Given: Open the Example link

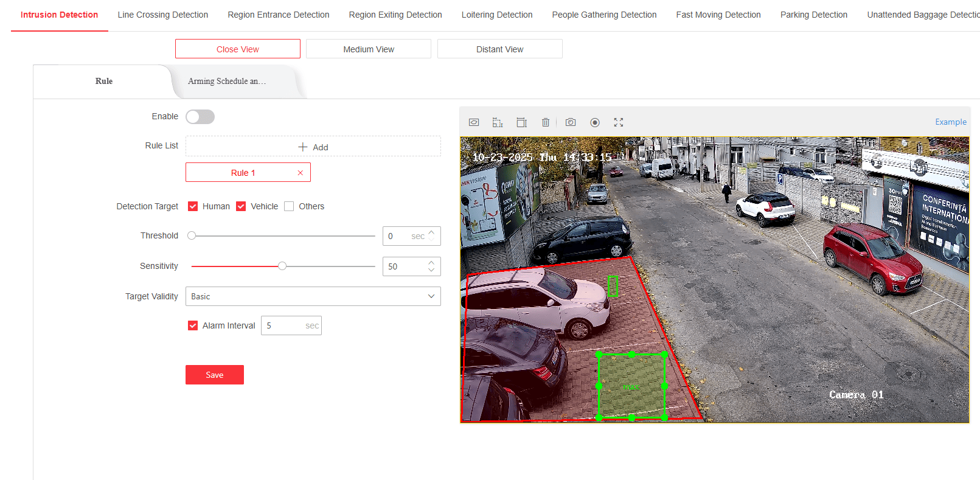Looking at the screenshot, I should 950,122.
